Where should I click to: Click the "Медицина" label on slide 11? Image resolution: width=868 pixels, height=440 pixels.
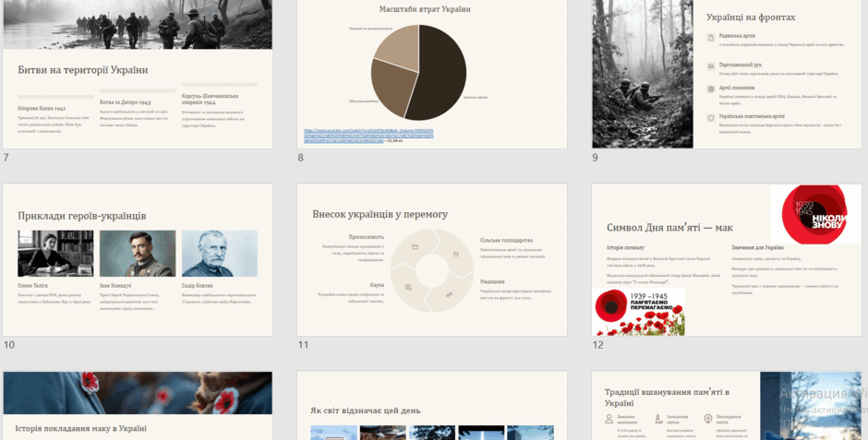tap(492, 282)
